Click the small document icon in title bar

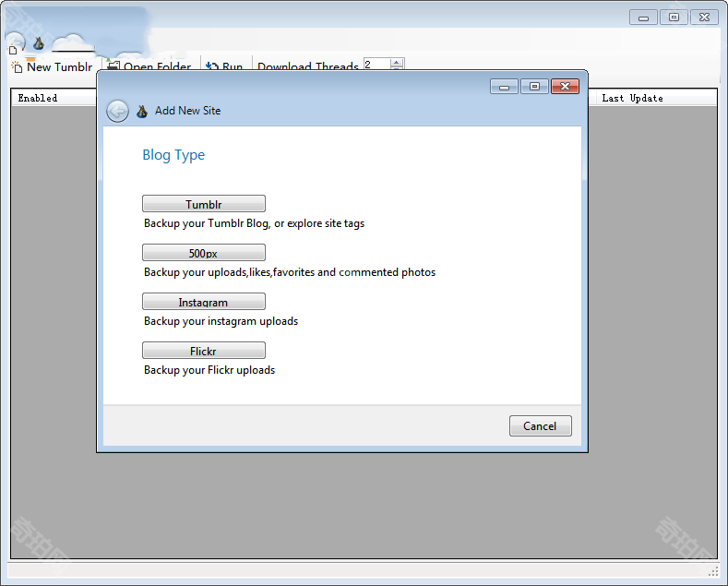(13, 50)
